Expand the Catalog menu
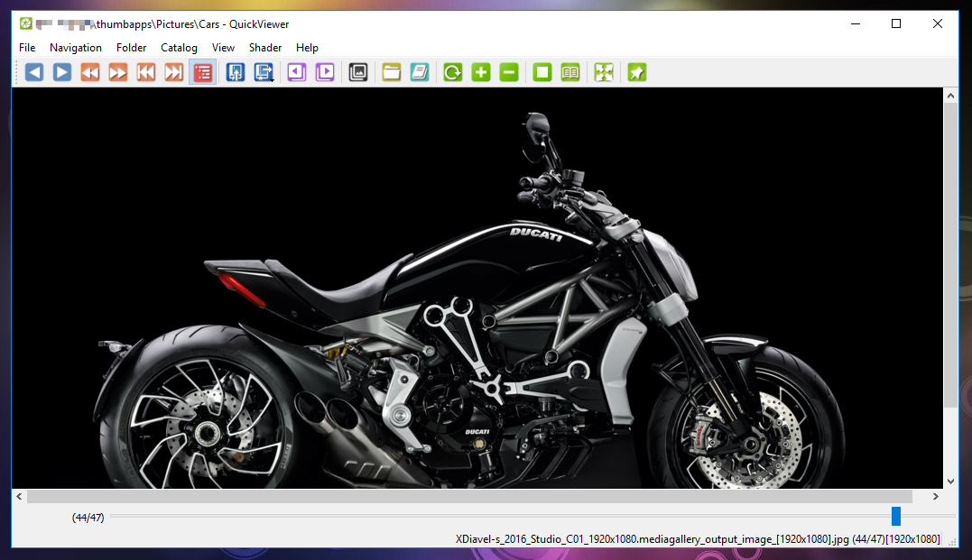972x560 pixels. pos(179,48)
